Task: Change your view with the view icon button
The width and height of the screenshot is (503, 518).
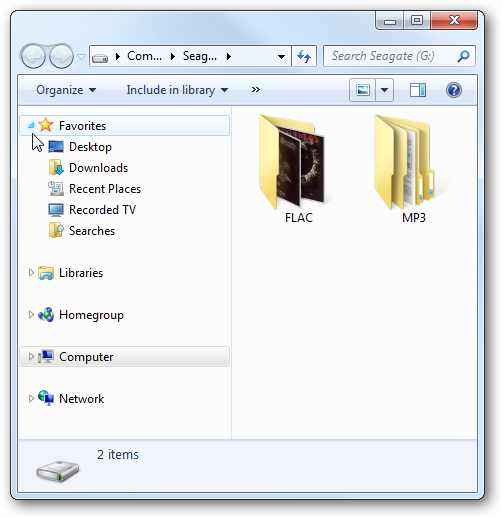Action: (x=363, y=90)
